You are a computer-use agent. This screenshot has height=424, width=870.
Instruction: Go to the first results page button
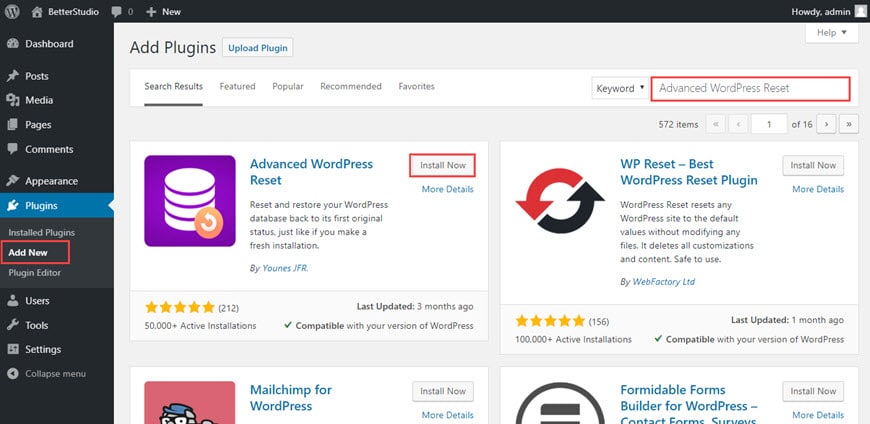tap(716, 124)
